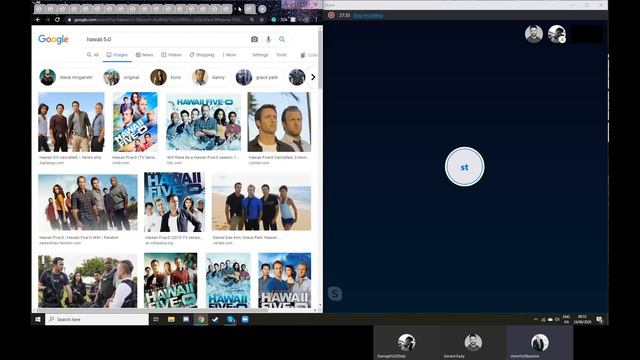Open the tilted Hawaii Five-0 poster thumbnail
The width and height of the screenshot is (640, 360).
click(x=135, y=122)
